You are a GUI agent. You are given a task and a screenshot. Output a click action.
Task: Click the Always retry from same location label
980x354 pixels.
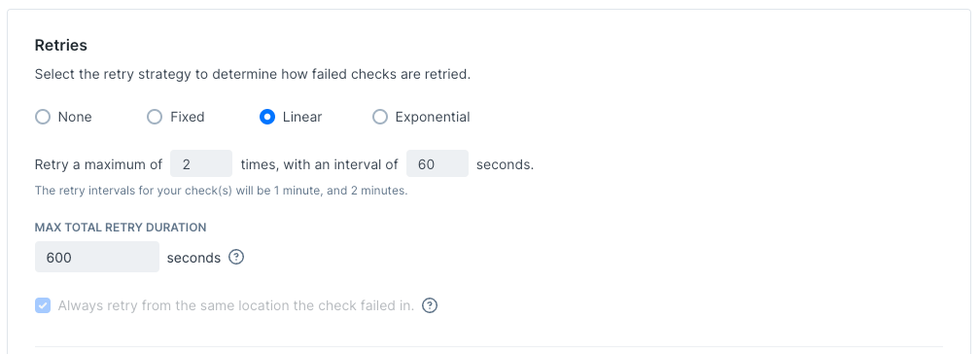point(236,305)
